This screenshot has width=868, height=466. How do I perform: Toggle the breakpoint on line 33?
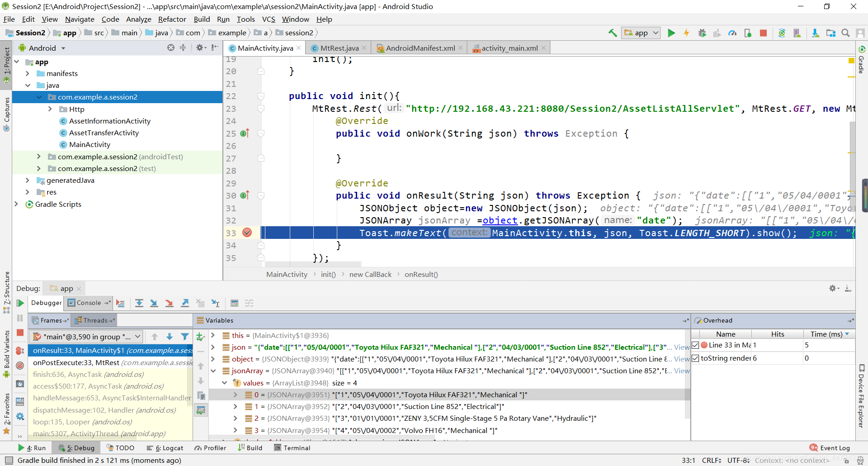coord(247,233)
